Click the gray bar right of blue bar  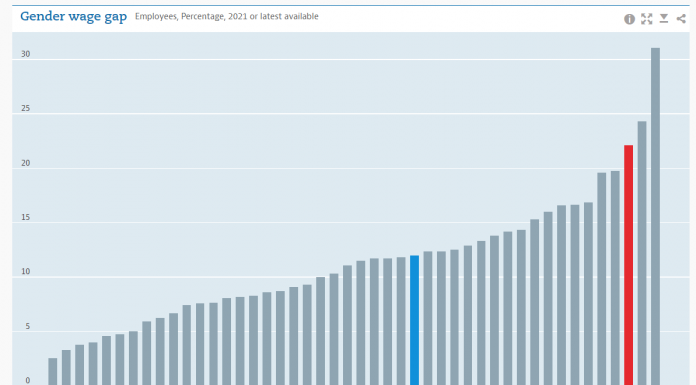427,318
